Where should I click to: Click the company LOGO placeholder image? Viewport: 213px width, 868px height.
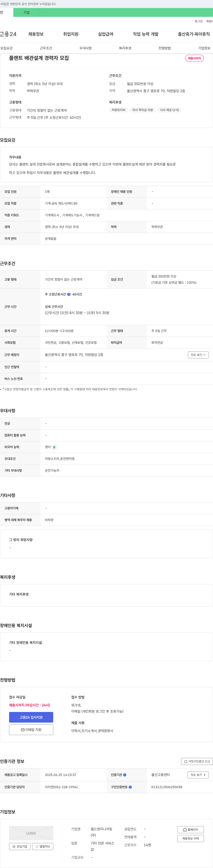(31, 833)
